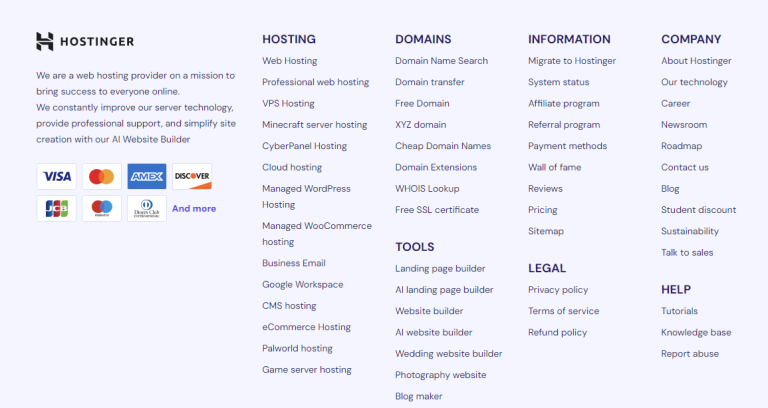Open VPS Hosting page
Viewport: 768px width, 408px height.
click(x=288, y=103)
